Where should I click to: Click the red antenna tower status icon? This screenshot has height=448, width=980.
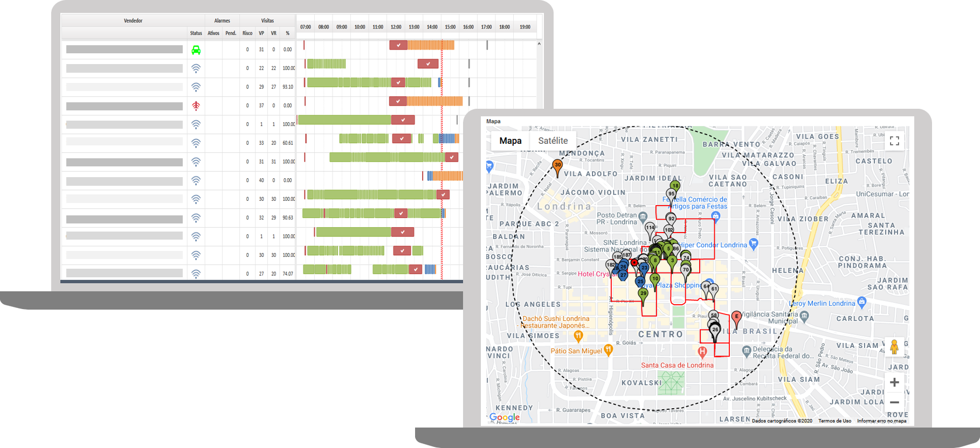point(196,106)
